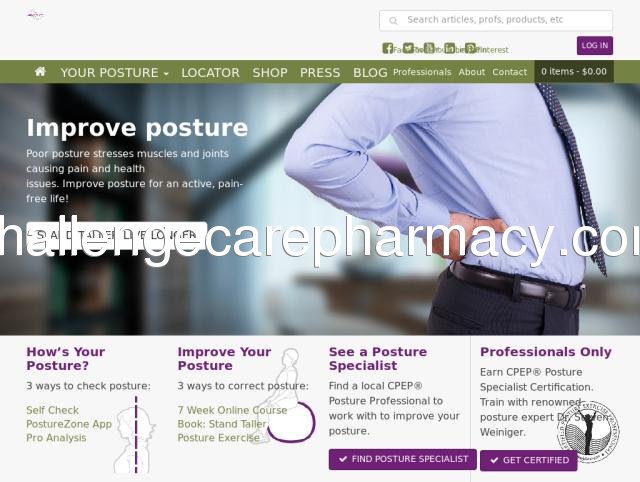
Task: Go to the SHOP menu item
Action: point(270,73)
